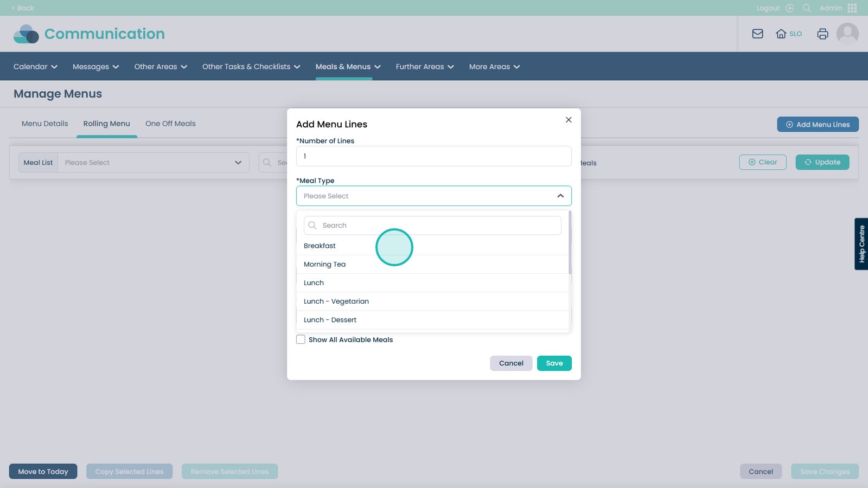The image size is (868, 488).
Task: Expand the Further Areas menu
Action: (x=424, y=67)
